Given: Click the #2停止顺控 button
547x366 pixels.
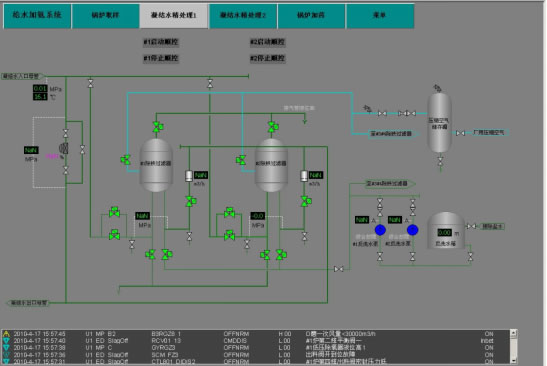Looking at the screenshot, I should click(267, 58).
